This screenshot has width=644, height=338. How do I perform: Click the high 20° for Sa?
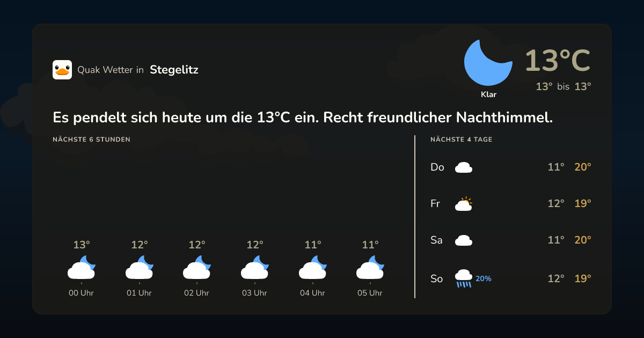pyautogui.click(x=583, y=240)
